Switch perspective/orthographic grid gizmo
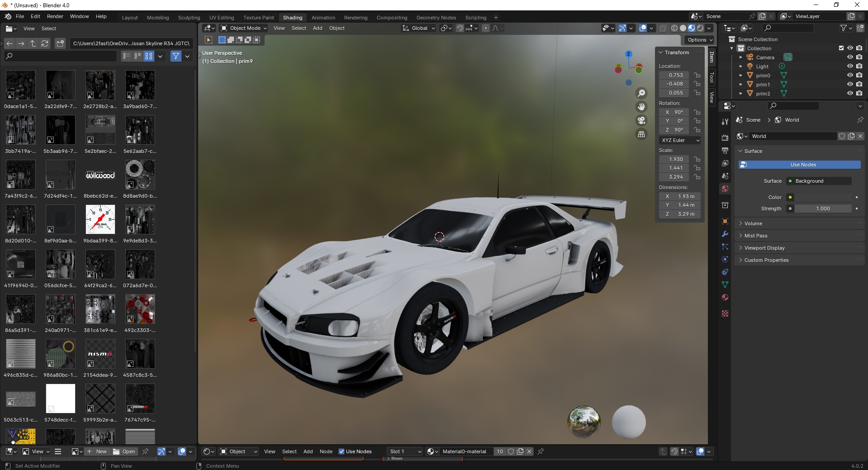Image resolution: width=868 pixels, height=470 pixels. pyautogui.click(x=641, y=134)
